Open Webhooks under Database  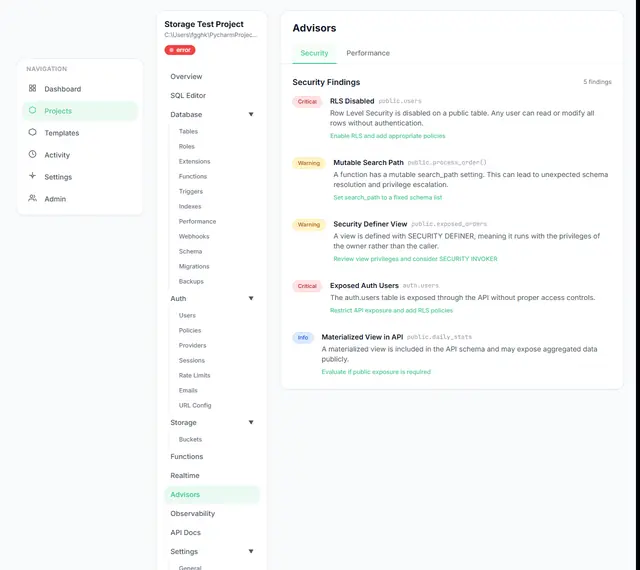(194, 237)
